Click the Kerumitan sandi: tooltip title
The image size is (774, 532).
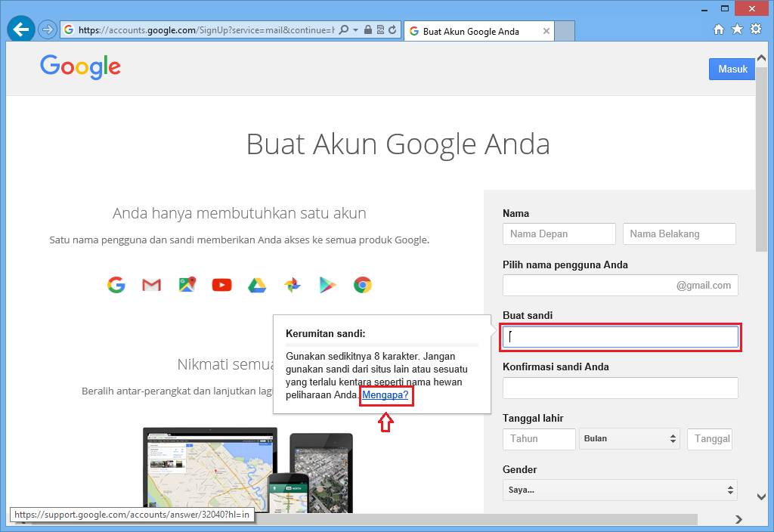tap(326, 333)
